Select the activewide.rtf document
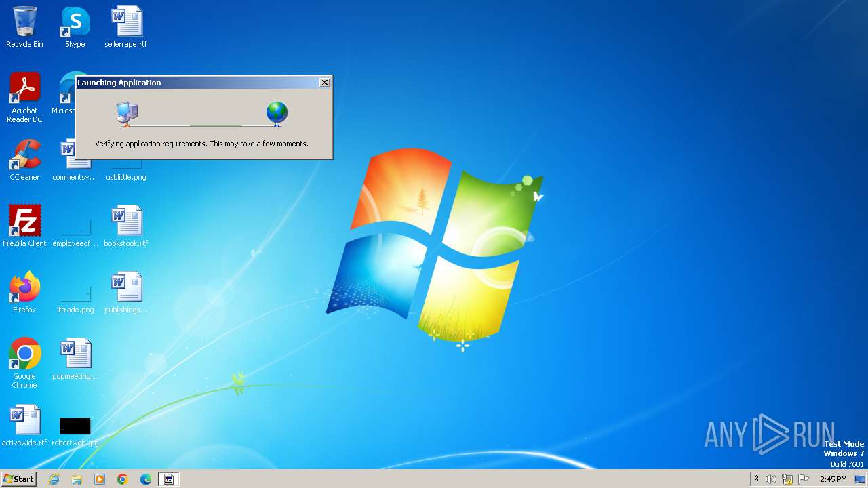This screenshot has width=868, height=488. pos(24,426)
